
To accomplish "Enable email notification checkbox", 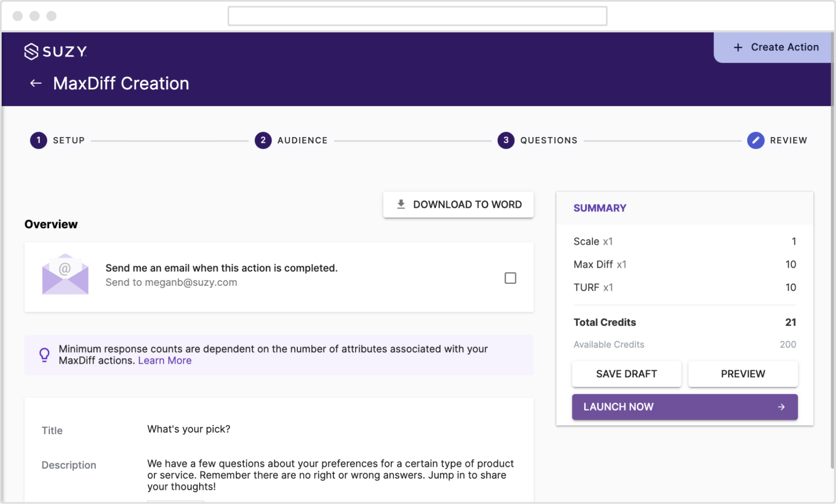I will click(510, 278).
